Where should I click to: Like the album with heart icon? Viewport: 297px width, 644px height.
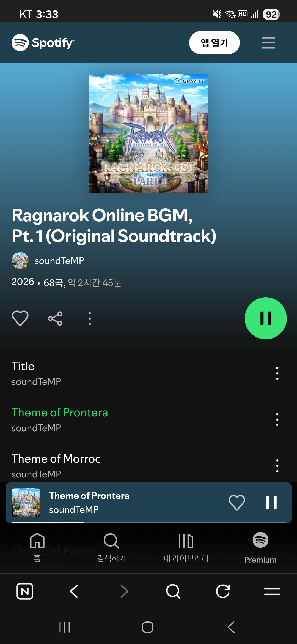(20, 318)
